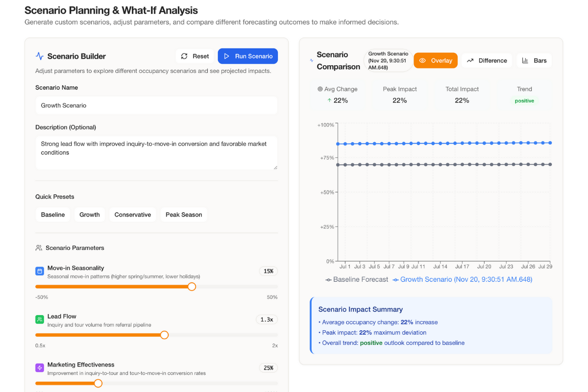Switch to the Bars comparison view

pos(534,60)
